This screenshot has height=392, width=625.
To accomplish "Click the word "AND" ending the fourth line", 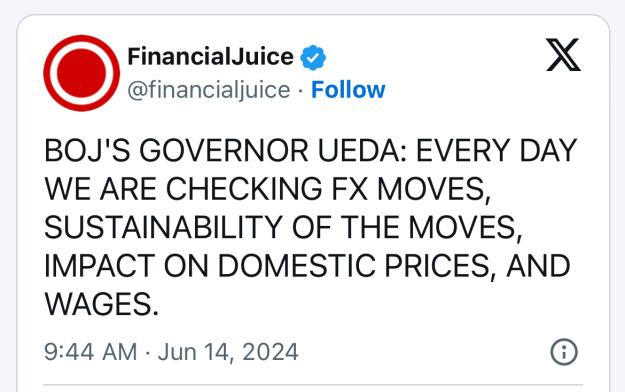I will [x=538, y=266].
